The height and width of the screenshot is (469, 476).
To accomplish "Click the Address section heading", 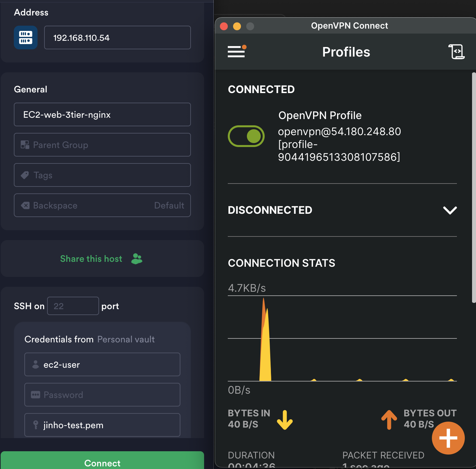I will (31, 12).
